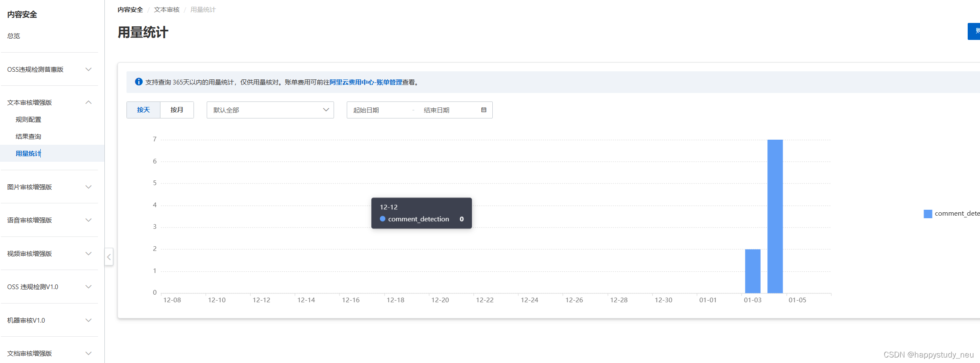
Task: Expand OSS违规检测普惠版 menu section
Action: click(49, 69)
